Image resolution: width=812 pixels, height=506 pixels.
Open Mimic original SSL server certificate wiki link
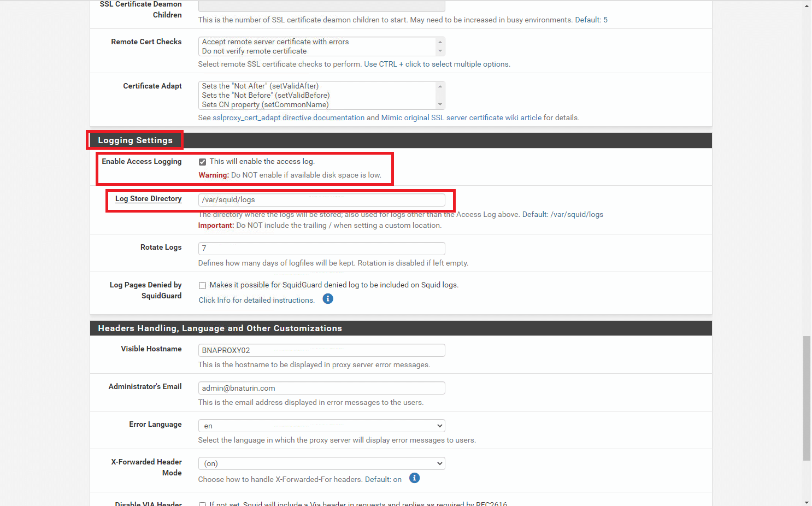[x=461, y=117]
